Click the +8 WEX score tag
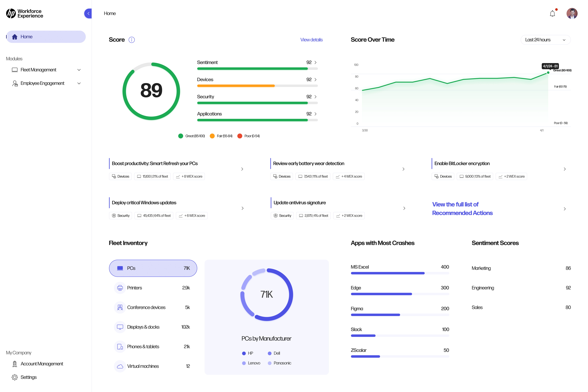Viewport: 588px width, 392px height. coord(189,176)
